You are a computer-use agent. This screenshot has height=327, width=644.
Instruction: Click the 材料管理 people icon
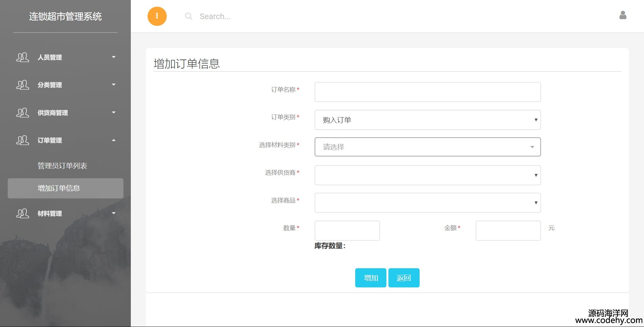[x=22, y=214]
